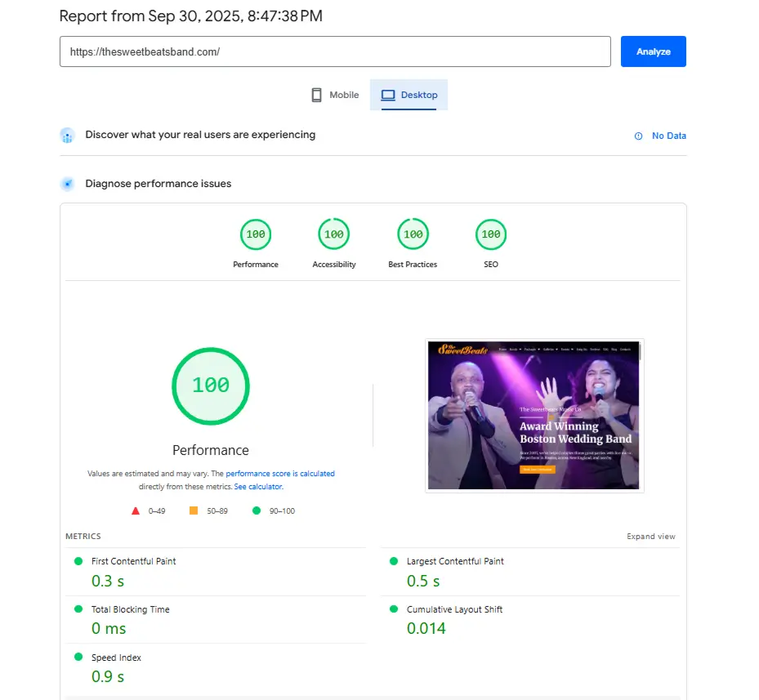Viewport: 759px width, 700px height.
Task: Open the 'performance score is calculated' link
Action: click(280, 474)
